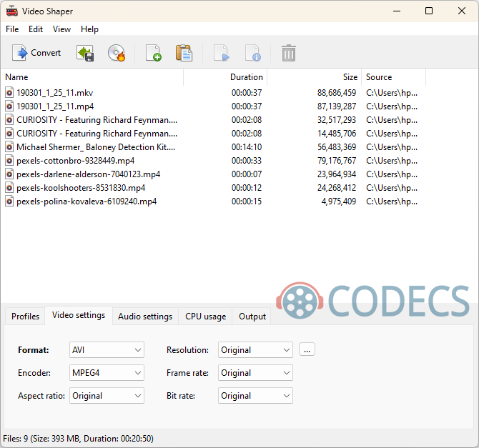Open the File menu

12,29
